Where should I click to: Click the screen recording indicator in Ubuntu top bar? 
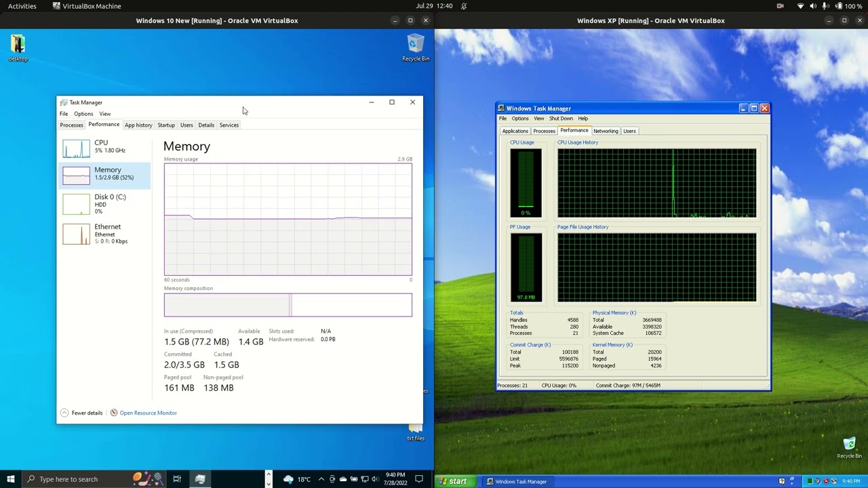[x=781, y=6]
